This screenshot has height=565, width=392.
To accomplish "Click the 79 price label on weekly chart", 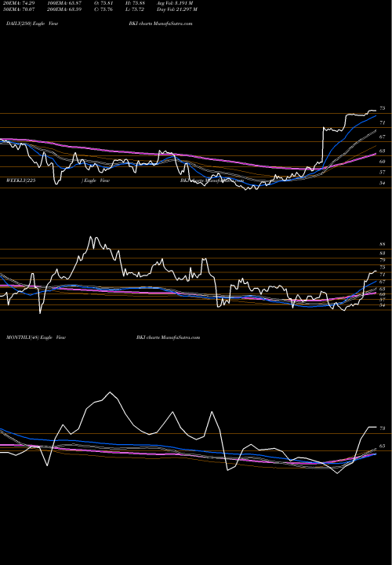I will [x=383, y=261].
